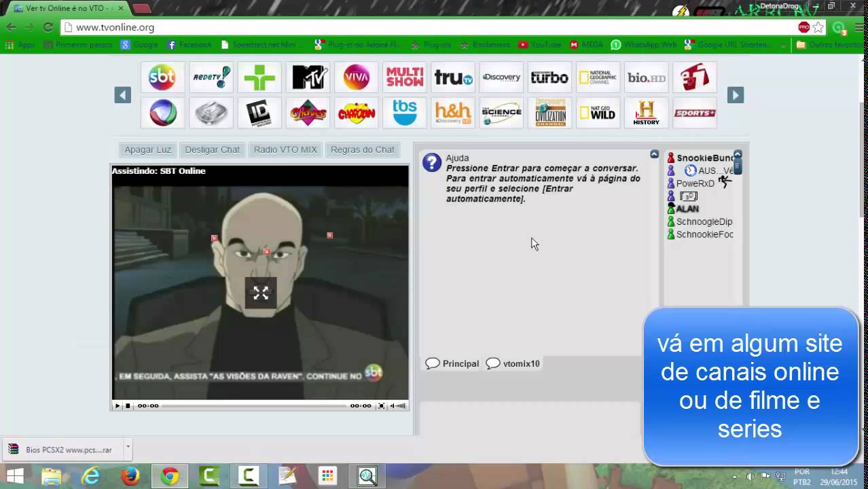The image size is (868, 489).
Task: Open the H&H Discovery channel logo
Action: tap(453, 113)
